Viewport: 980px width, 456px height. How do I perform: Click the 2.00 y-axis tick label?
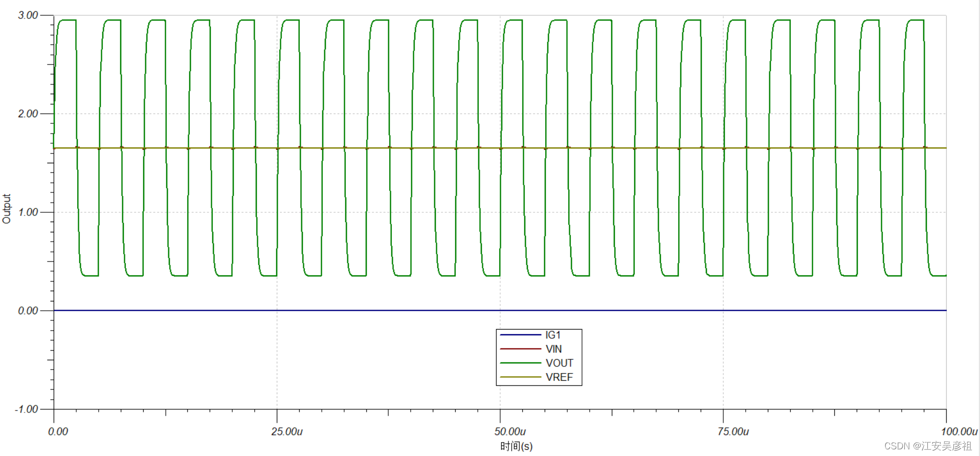point(28,114)
